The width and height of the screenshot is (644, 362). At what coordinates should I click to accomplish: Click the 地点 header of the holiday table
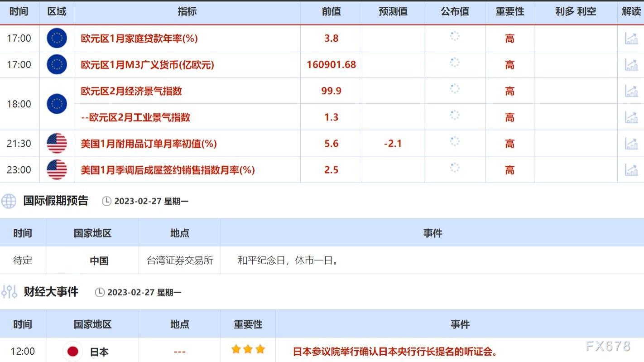[180, 233]
